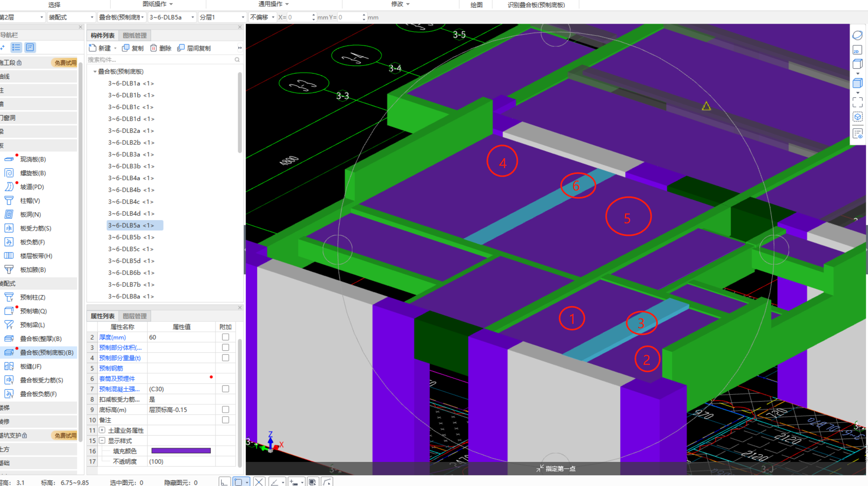Switch to 2D view icon
868x486 pixels.
(x=857, y=50)
